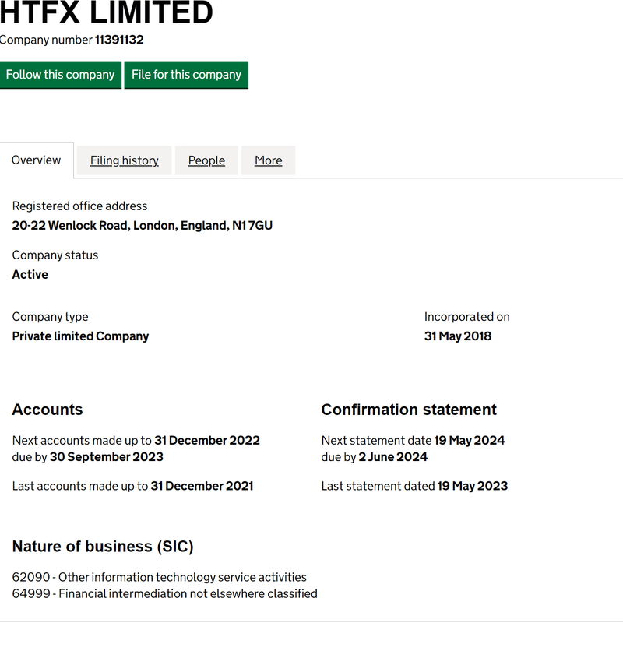Click SIC code 64999 financial intermediation line

[x=165, y=593]
